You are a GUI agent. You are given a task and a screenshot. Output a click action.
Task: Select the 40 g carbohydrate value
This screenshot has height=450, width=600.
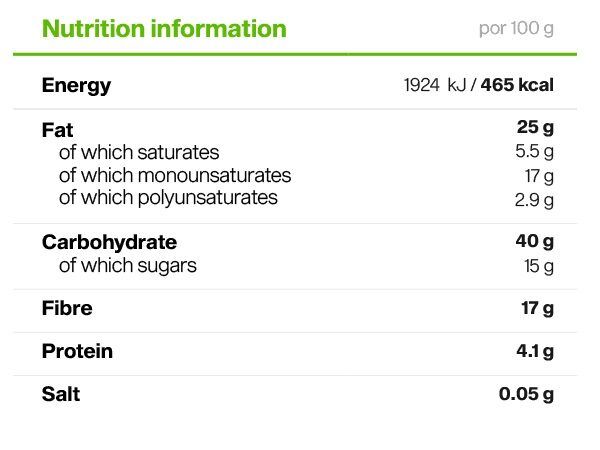click(534, 242)
